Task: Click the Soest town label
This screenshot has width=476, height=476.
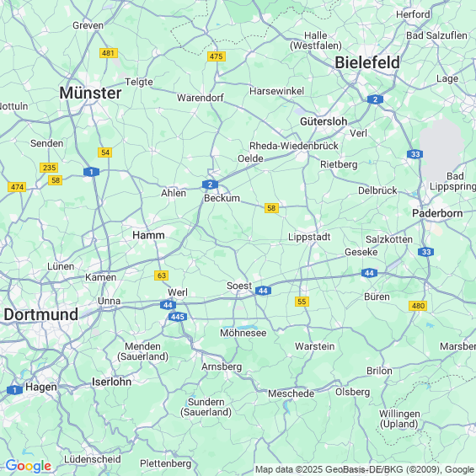Action: [x=239, y=286]
